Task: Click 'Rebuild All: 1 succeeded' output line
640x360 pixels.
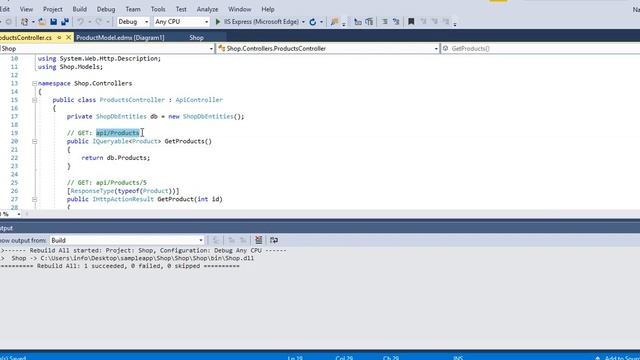Action: click(120, 266)
